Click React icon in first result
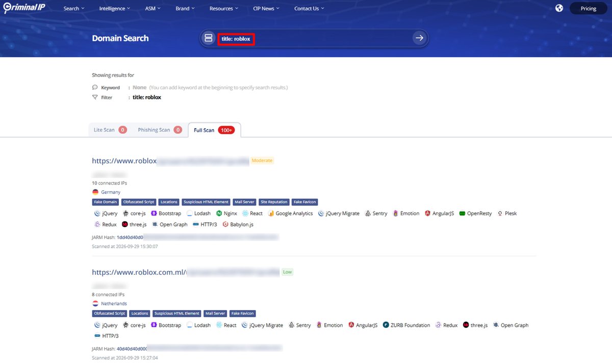Viewport: 612px width, 364px height. [245, 214]
